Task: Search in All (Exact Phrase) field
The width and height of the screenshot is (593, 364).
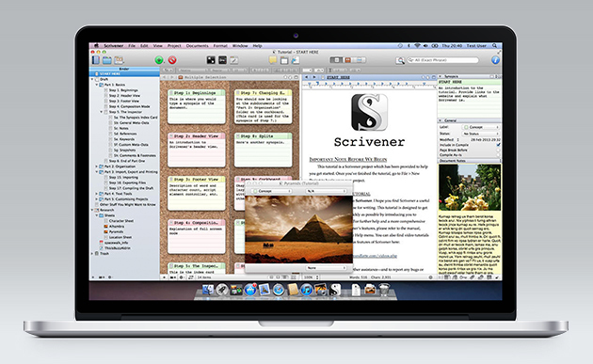Action: pos(442,60)
